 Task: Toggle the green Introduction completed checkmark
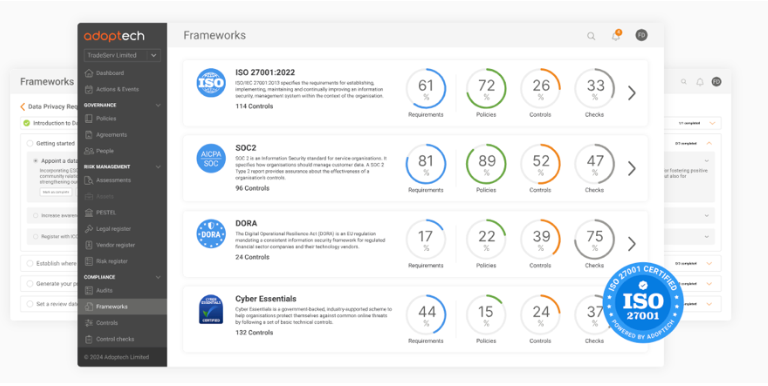26,123
